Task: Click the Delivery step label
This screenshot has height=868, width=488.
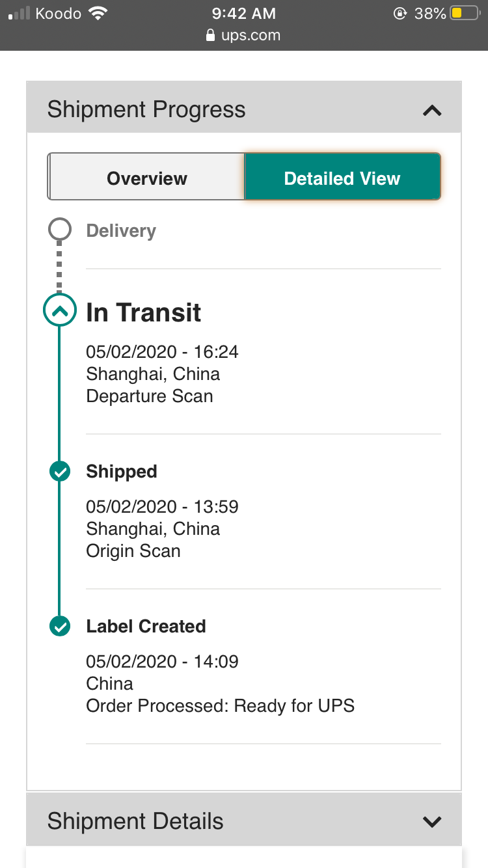Action: [x=121, y=231]
